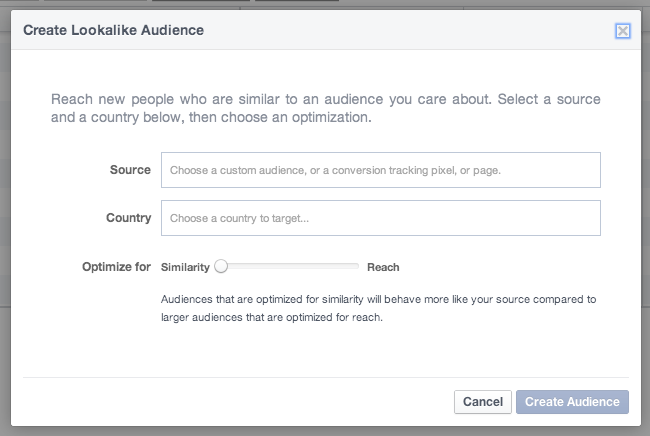Click the Similarity–Reach slider handle
Viewport: 650px width, 436px height.
(x=221, y=266)
